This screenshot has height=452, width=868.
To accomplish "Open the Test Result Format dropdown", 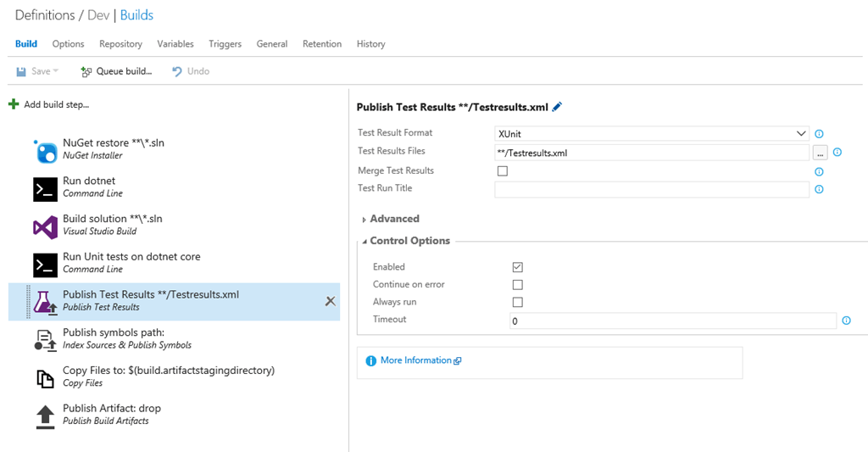I will point(652,133).
